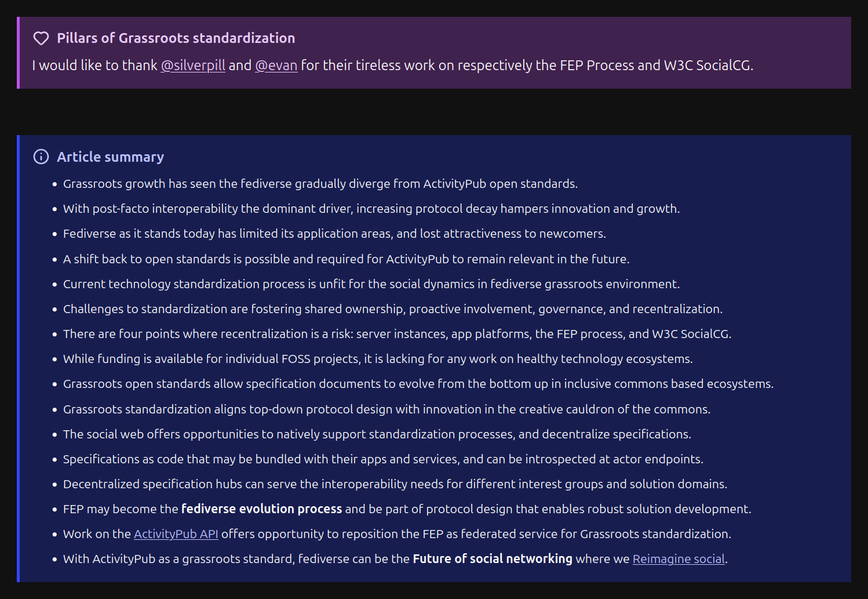Viewport: 868px width, 599px height.
Task: Open the @silverpill profile link
Action: point(193,66)
